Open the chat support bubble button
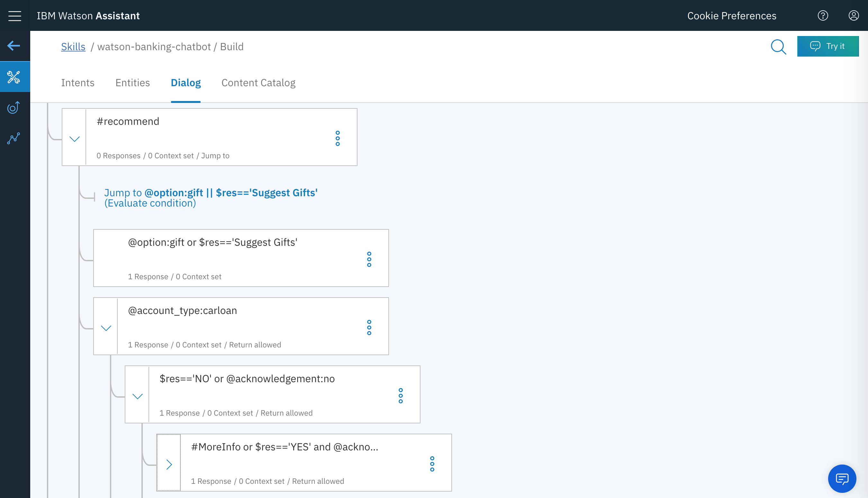The height and width of the screenshot is (498, 868). tap(842, 478)
